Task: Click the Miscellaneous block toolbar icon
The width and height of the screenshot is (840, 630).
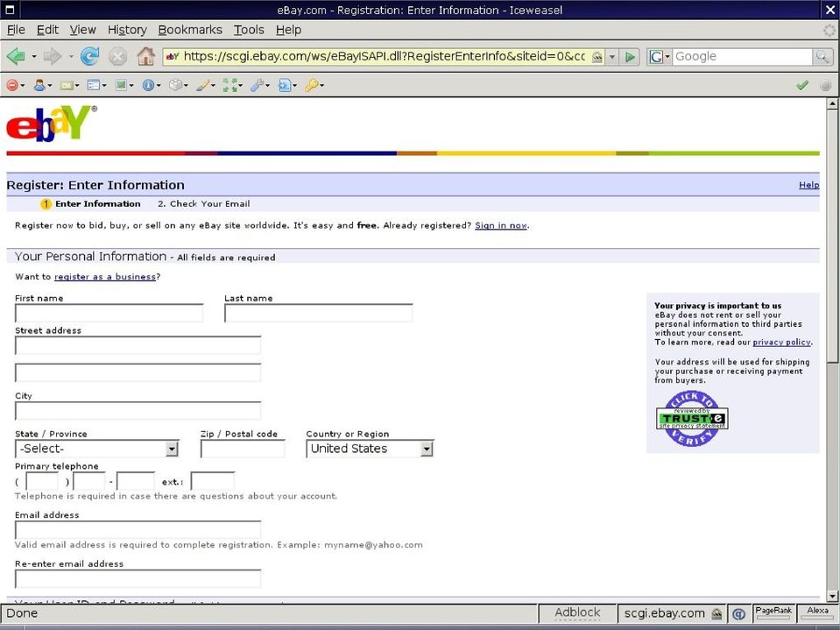Action: [175, 85]
